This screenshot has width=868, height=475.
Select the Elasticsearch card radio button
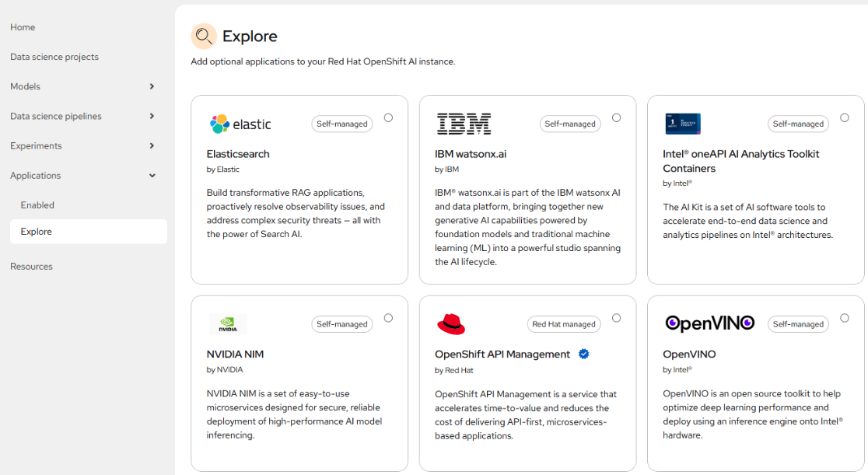tap(388, 118)
